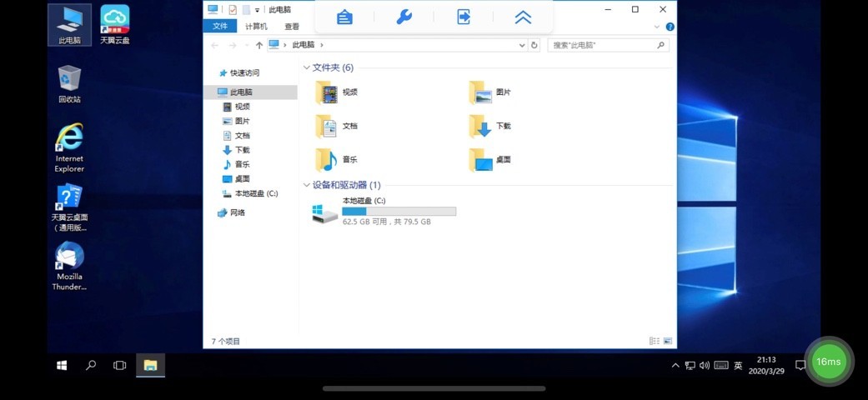868x400 pixels.
Task: Open the 查看 ribbon tab
Action: pyautogui.click(x=292, y=27)
